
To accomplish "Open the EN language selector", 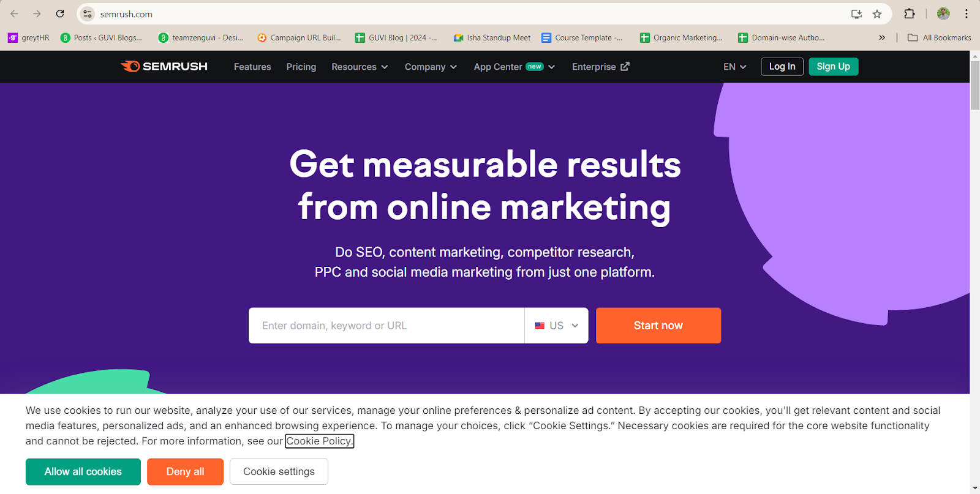I will tap(734, 67).
